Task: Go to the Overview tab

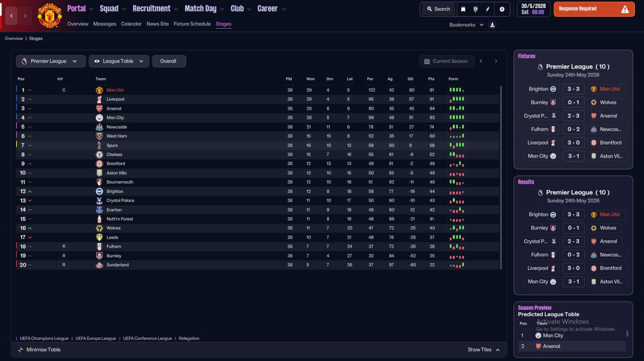Action: tap(77, 24)
